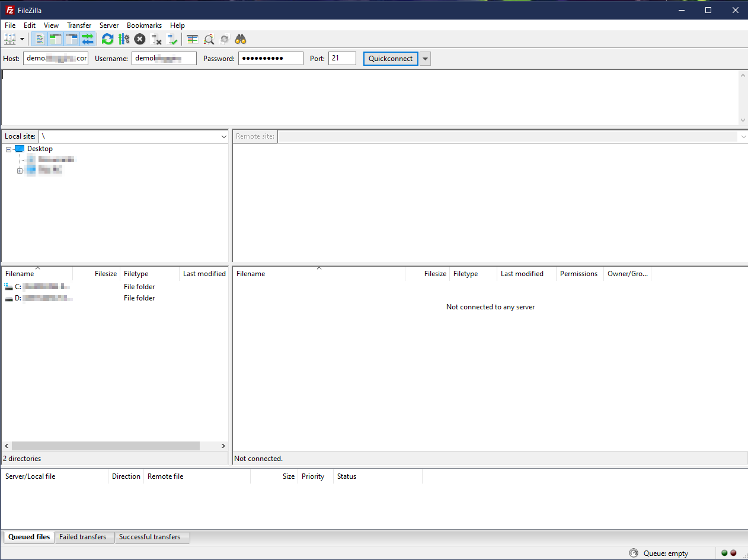The height and width of the screenshot is (560, 748).
Task: Click the message log scroll down arrow
Action: [743, 120]
